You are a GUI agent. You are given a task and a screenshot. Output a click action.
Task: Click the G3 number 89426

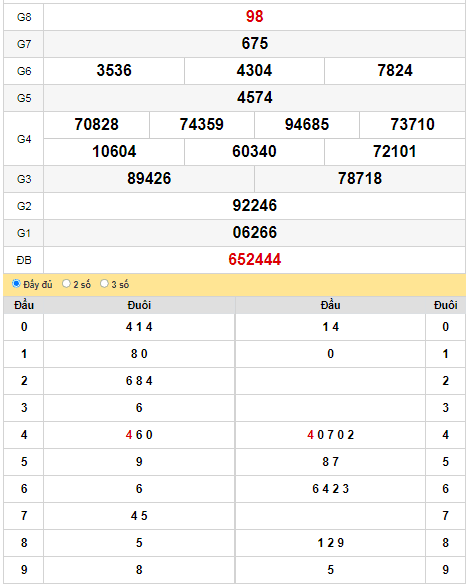pos(149,178)
